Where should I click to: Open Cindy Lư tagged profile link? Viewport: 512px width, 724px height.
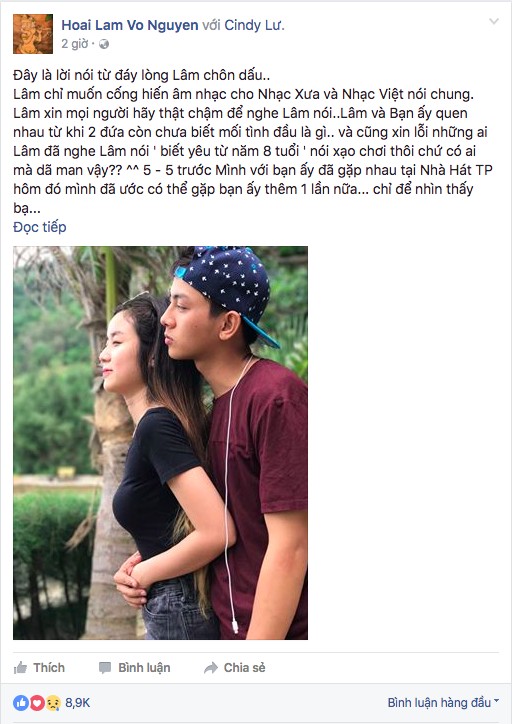pos(254,25)
